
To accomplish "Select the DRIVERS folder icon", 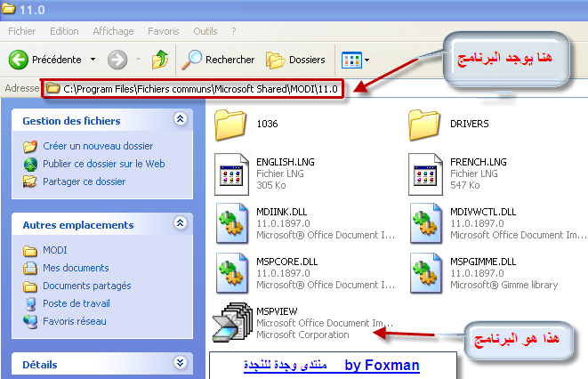I will click(x=424, y=125).
